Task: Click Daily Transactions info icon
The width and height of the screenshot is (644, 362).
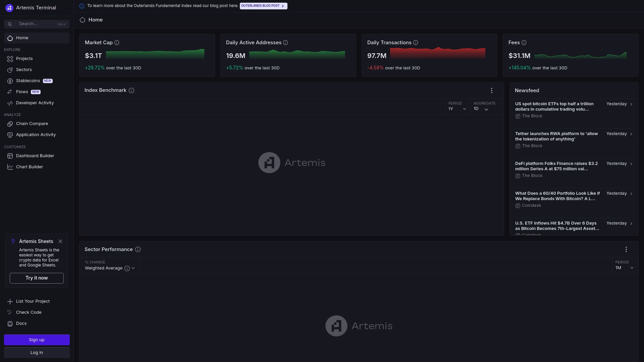Action: (x=416, y=43)
